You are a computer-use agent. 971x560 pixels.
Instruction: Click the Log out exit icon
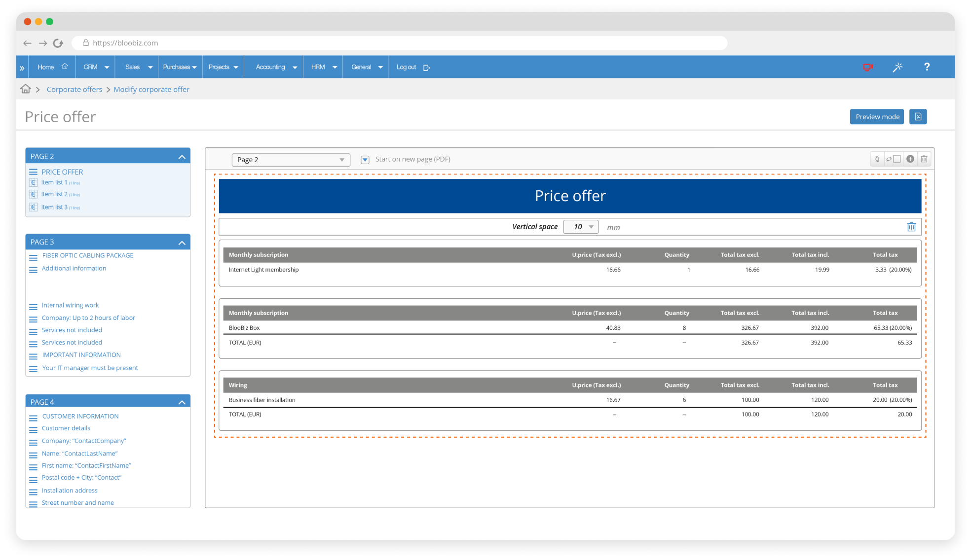(427, 68)
